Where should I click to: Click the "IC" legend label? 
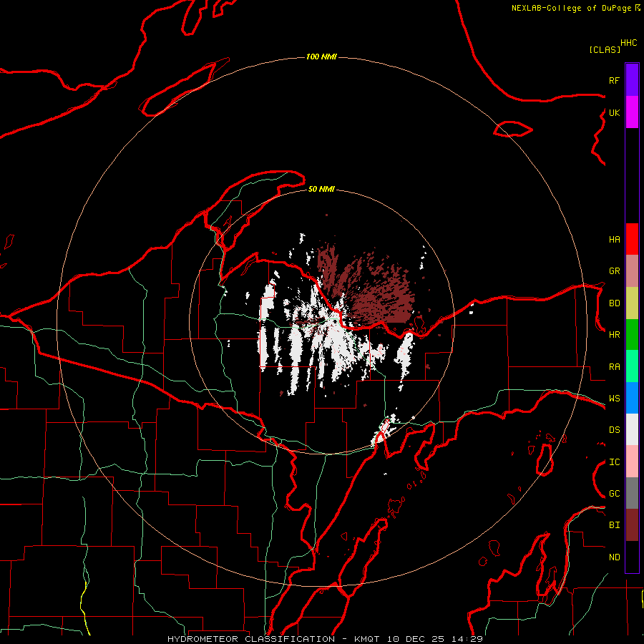(614, 462)
